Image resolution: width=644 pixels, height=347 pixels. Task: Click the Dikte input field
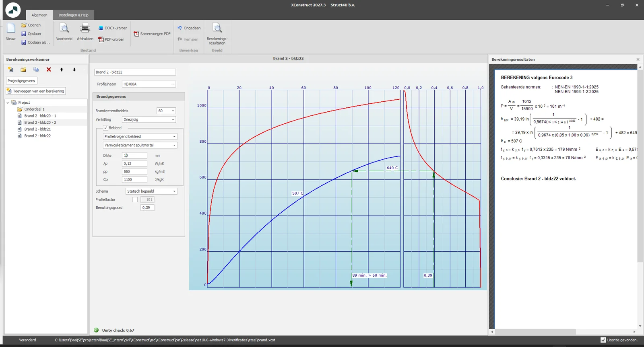(x=134, y=156)
